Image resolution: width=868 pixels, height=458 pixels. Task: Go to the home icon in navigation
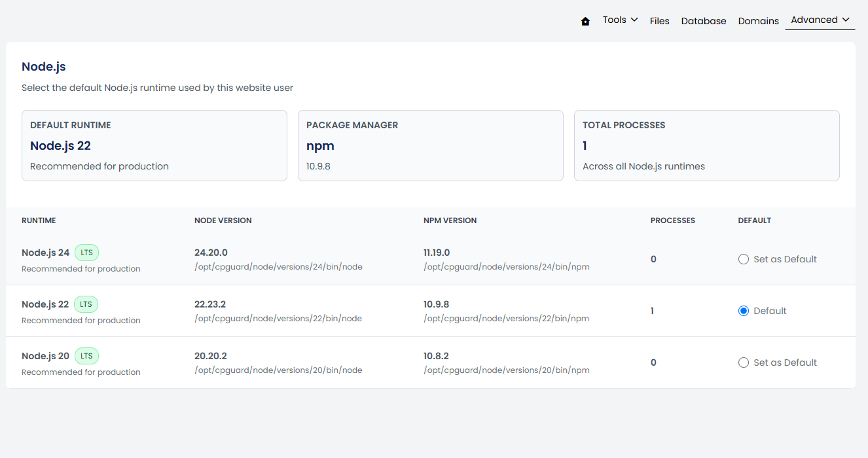click(x=585, y=21)
